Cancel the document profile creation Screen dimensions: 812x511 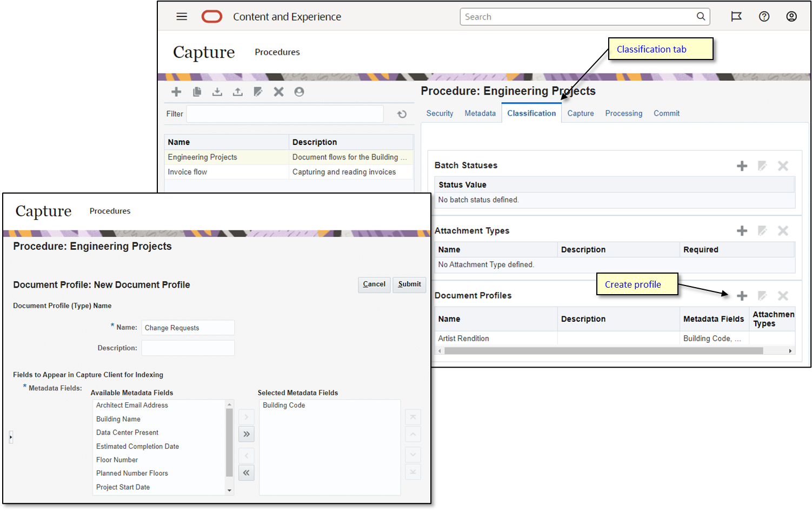[x=374, y=284]
